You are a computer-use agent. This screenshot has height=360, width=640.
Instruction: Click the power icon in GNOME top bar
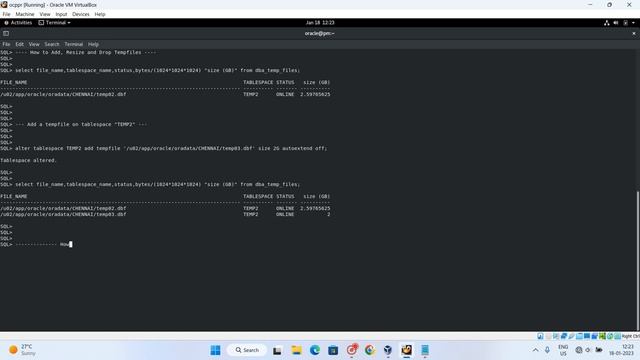(625, 23)
